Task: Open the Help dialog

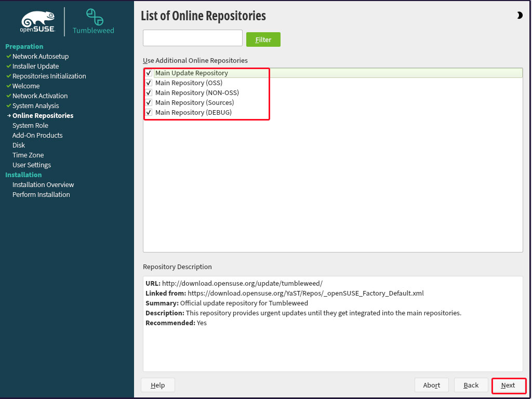Action: [x=158, y=385]
